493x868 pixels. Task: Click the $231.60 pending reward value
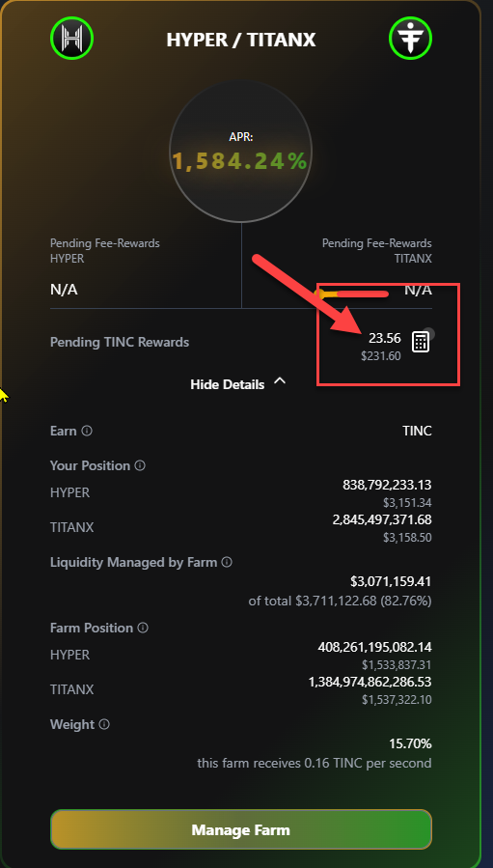(x=381, y=356)
